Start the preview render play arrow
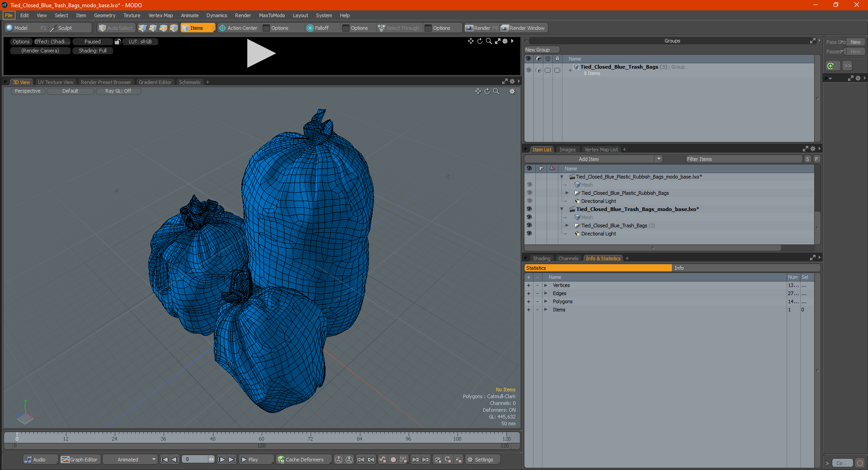Screen dimensions: 868x470 [x=261, y=53]
